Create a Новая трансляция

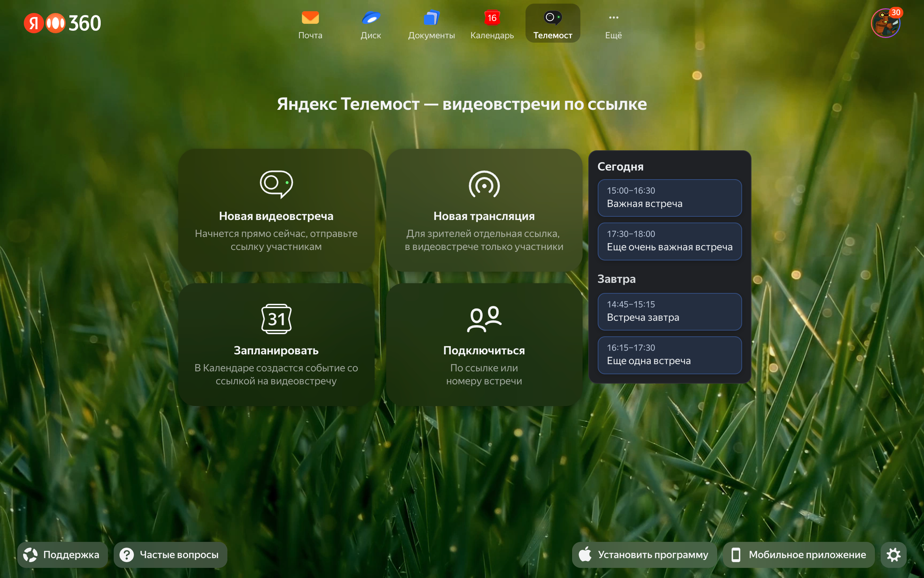pyautogui.click(x=484, y=210)
